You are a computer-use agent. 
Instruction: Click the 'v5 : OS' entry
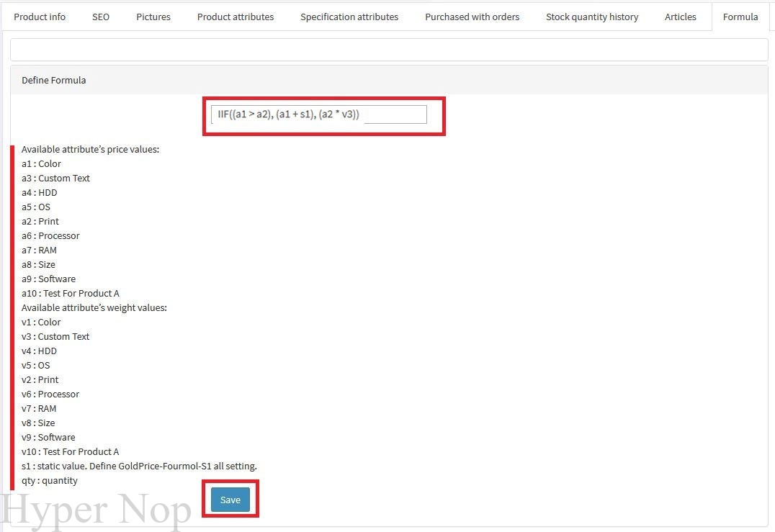point(35,365)
